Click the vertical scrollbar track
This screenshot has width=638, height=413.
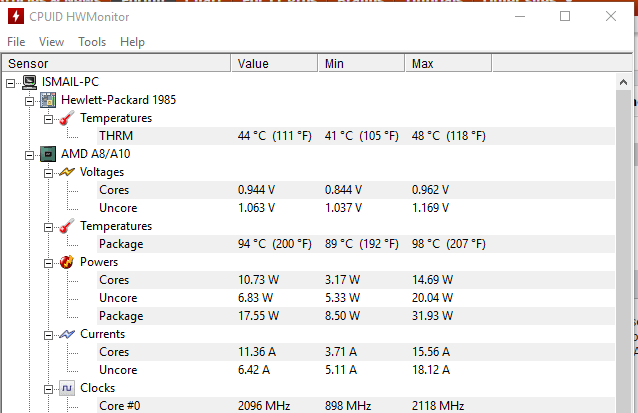tap(623, 251)
